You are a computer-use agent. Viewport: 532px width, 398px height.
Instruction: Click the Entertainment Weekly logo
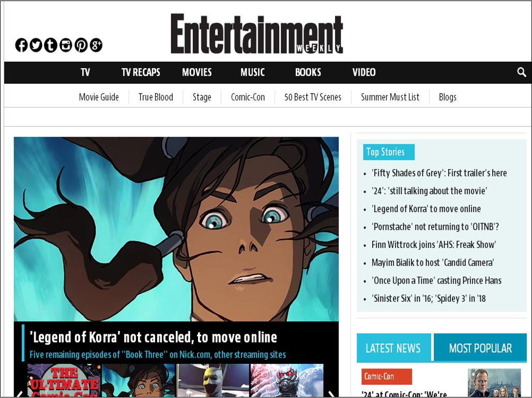click(x=257, y=34)
